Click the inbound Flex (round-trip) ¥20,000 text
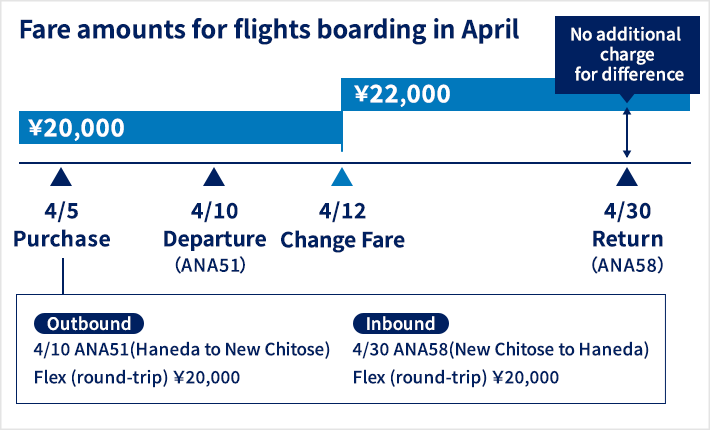 point(456,377)
